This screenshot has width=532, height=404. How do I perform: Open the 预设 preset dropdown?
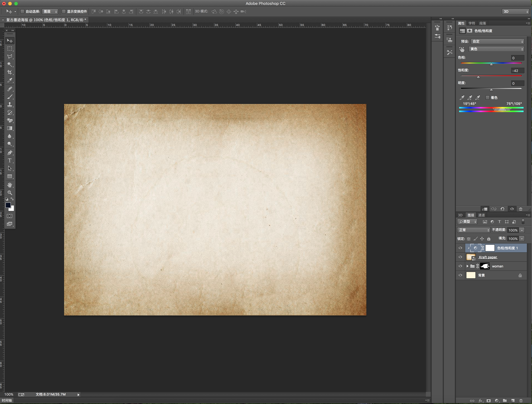497,41
